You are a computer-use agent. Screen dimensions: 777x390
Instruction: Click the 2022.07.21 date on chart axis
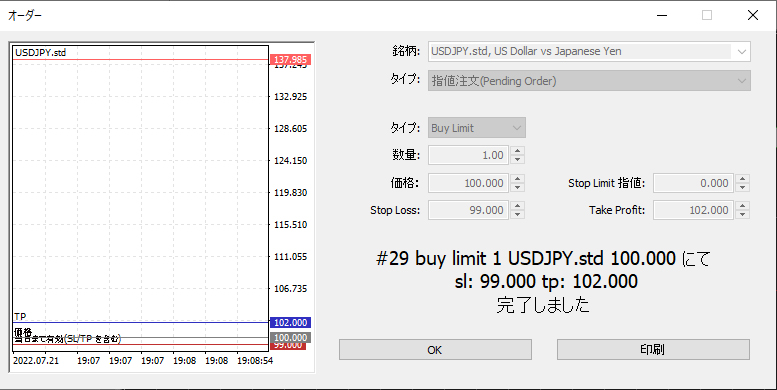point(36,361)
